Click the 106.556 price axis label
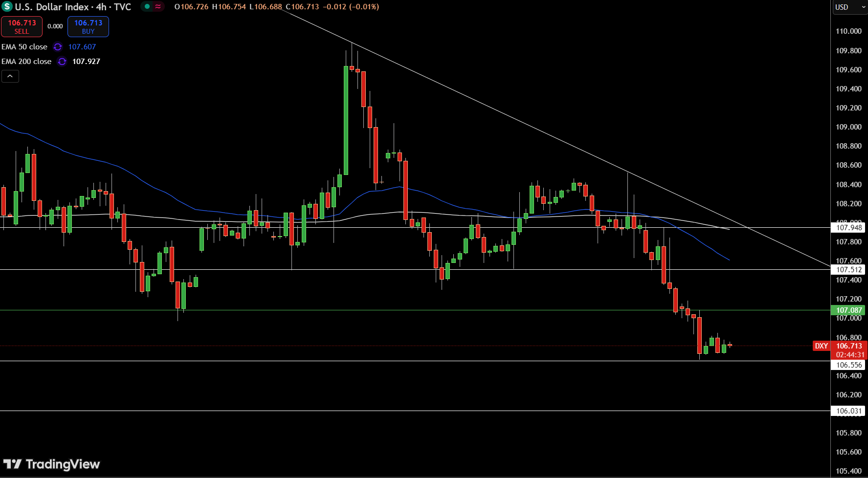Screen dimensions: 868x478 [848, 365]
